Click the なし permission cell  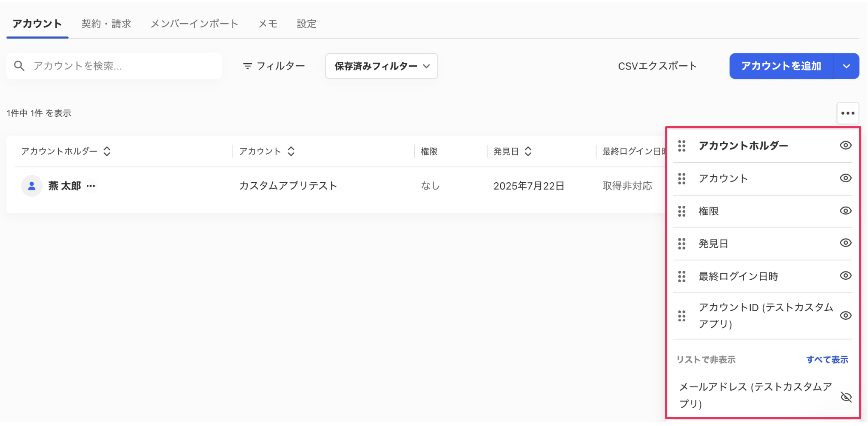click(430, 186)
